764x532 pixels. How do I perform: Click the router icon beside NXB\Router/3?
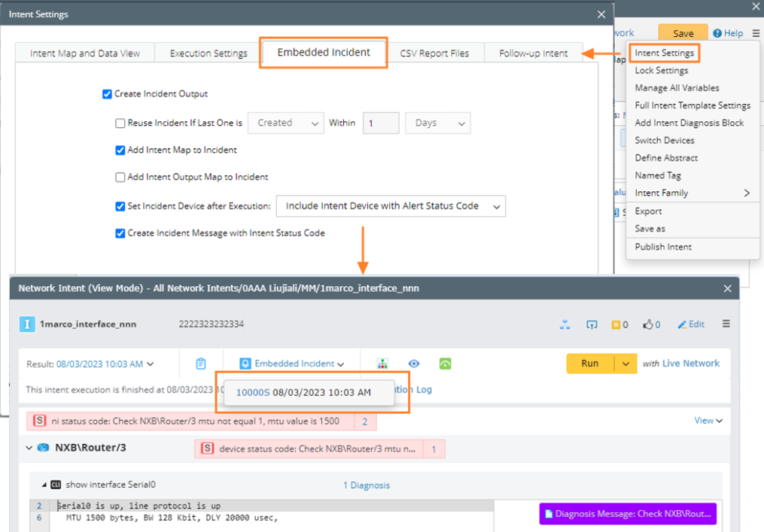point(44,447)
